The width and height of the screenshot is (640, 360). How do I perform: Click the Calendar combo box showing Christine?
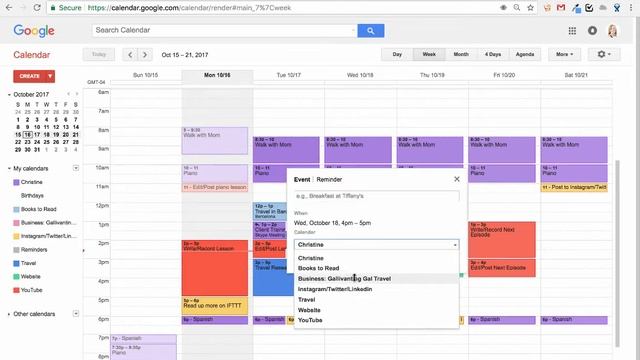point(376,244)
